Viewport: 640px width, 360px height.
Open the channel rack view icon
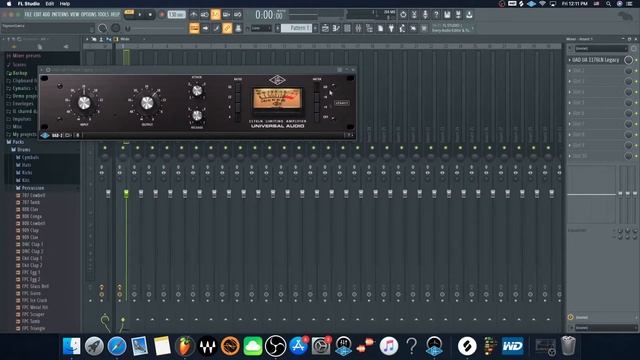pos(347,28)
